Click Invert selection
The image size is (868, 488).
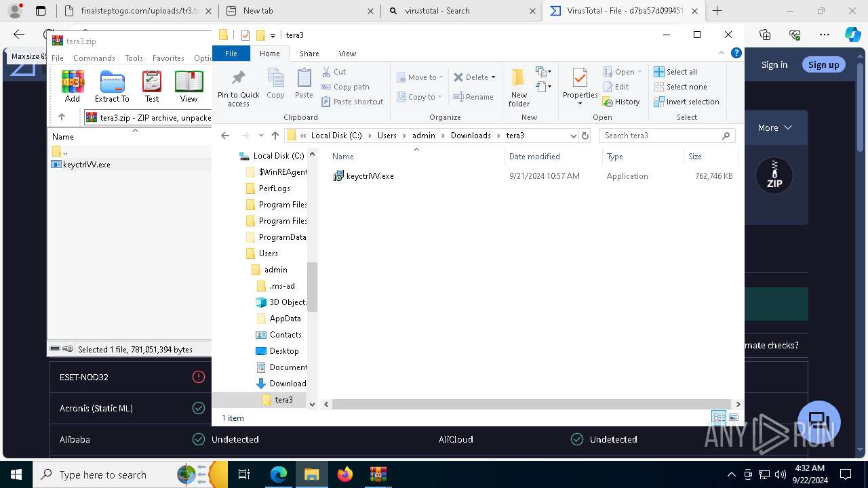coord(686,102)
